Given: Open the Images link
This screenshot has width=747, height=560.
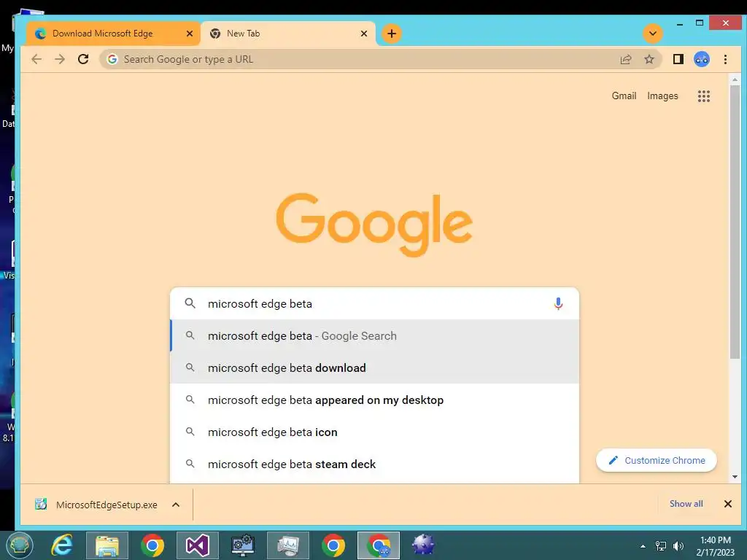Looking at the screenshot, I should [662, 96].
